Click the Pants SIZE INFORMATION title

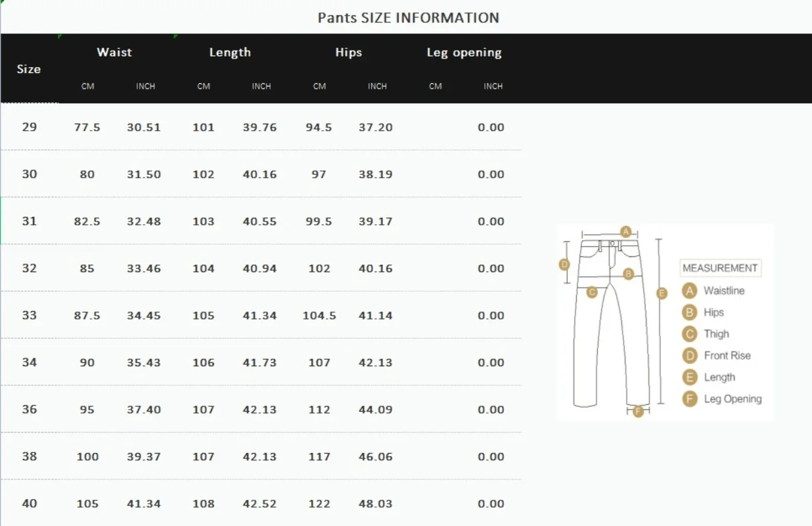point(408,18)
